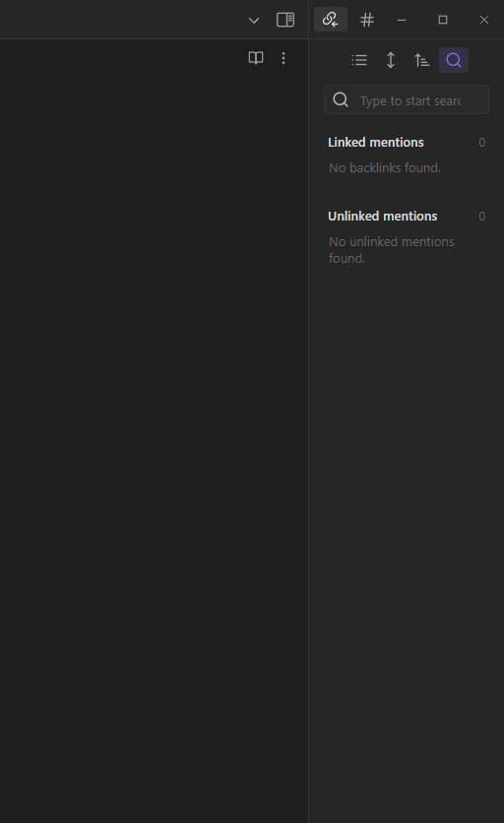This screenshot has height=823, width=504.
Task: Click 'No backlinks found.' text
Action: point(385,168)
